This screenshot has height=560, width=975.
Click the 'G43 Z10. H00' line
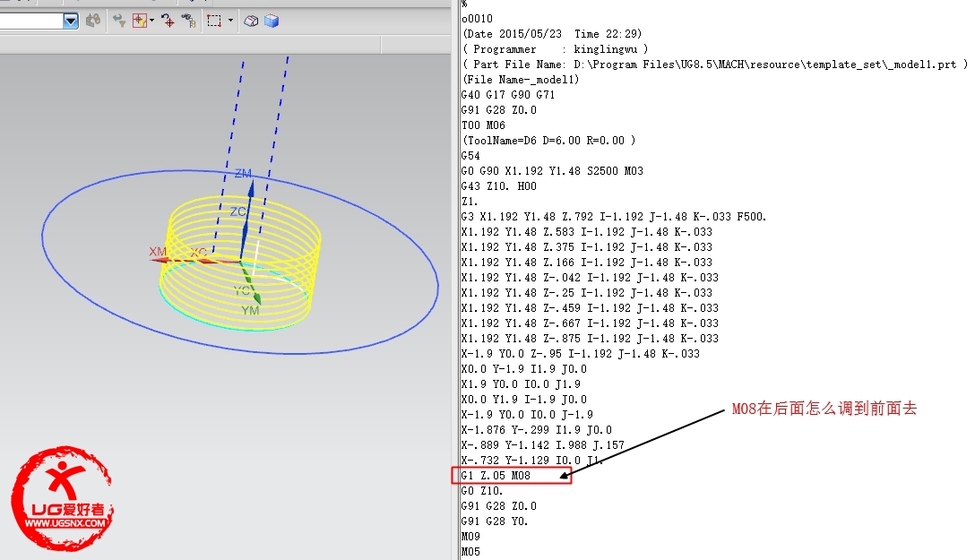point(498,185)
